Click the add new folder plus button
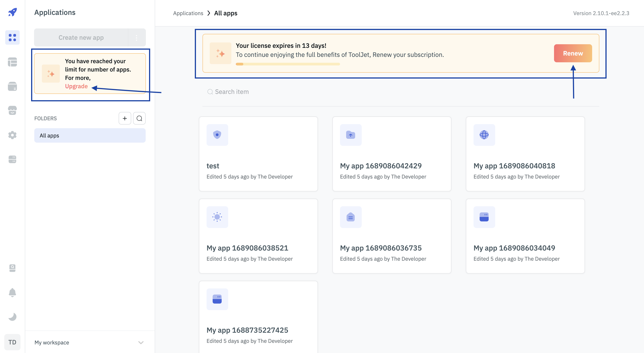The height and width of the screenshot is (353, 644). point(125,118)
